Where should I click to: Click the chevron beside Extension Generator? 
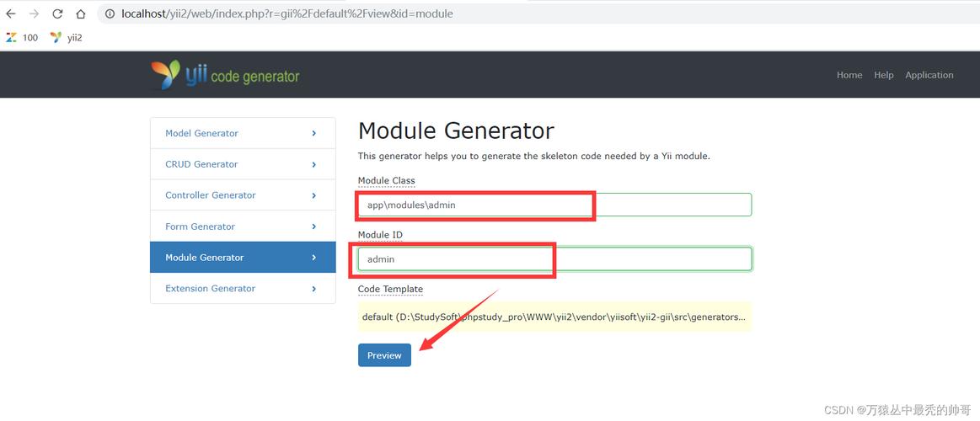[x=313, y=289]
